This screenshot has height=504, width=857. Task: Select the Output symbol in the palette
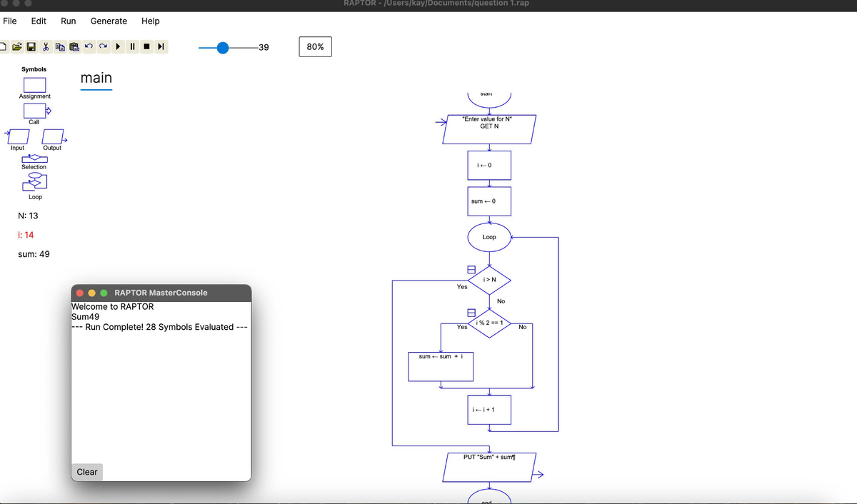pyautogui.click(x=53, y=136)
